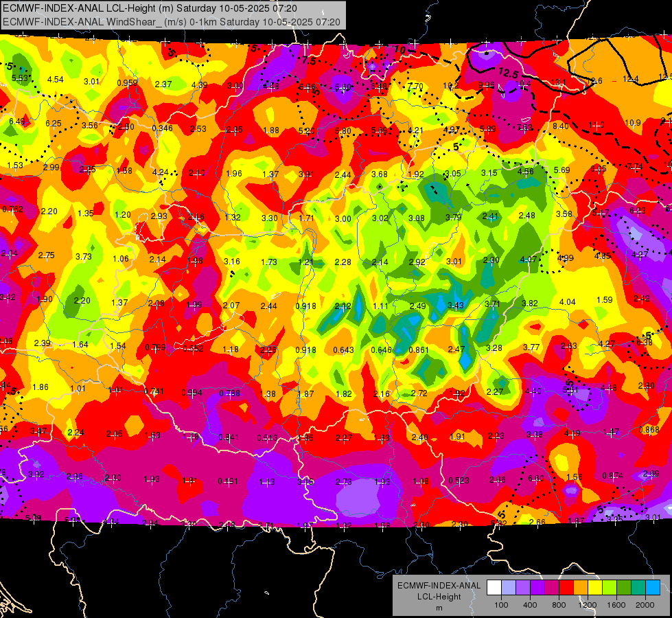672x618 pixels.
Task: Click the wind shear value 4.99
Action: tap(566, 258)
